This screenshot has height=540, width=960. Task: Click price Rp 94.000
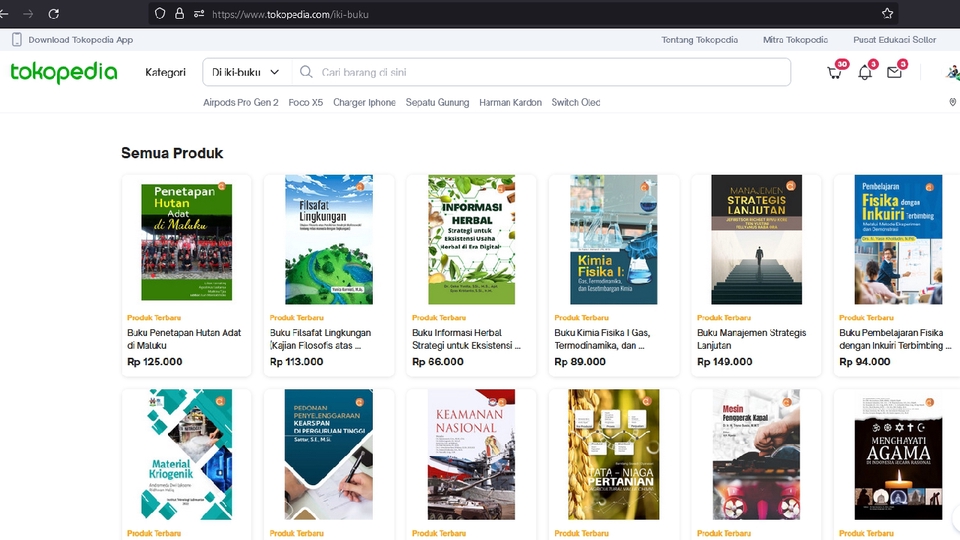coord(864,362)
